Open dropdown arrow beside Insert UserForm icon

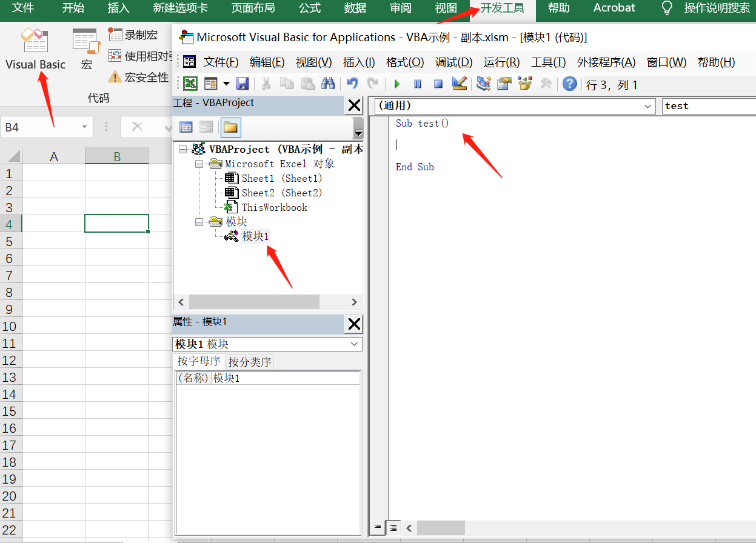coord(227,84)
